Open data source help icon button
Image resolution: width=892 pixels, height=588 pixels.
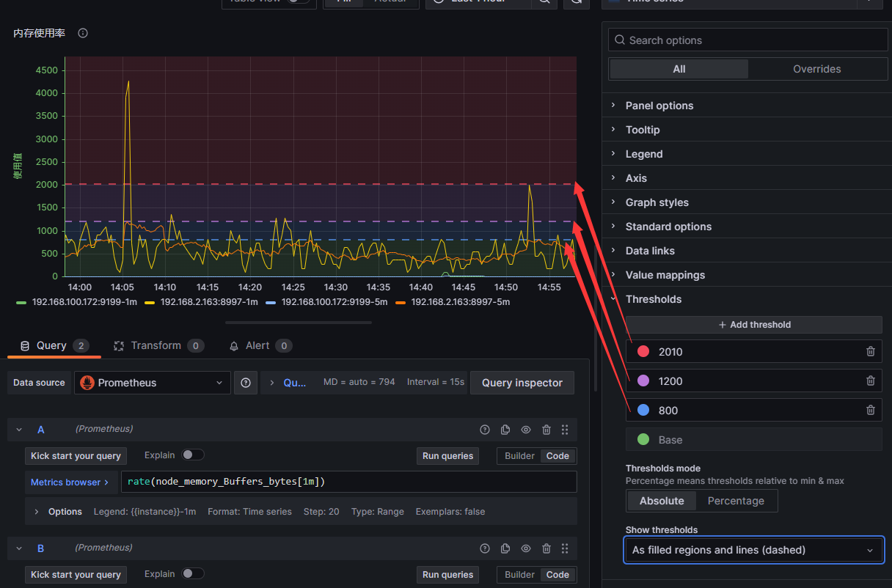coord(246,383)
